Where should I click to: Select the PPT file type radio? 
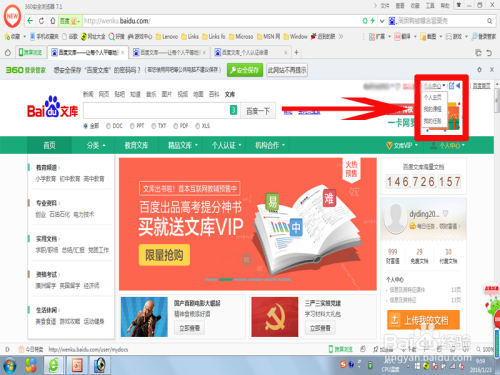pyautogui.click(x=132, y=126)
